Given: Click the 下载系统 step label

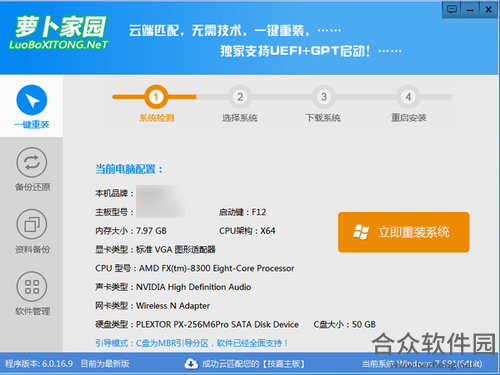Looking at the screenshot, I should (x=323, y=118).
